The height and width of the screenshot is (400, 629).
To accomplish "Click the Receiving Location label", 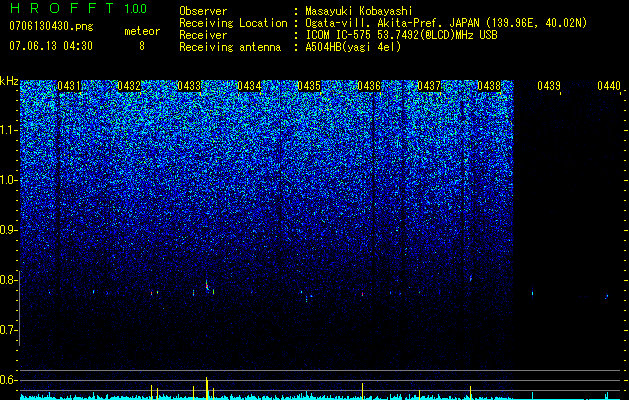I will point(233,23).
